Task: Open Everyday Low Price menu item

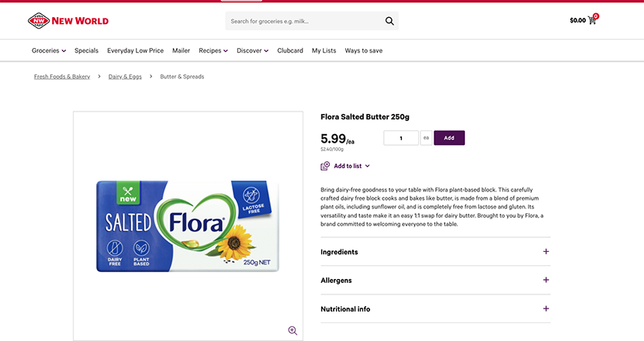Action: tap(135, 50)
